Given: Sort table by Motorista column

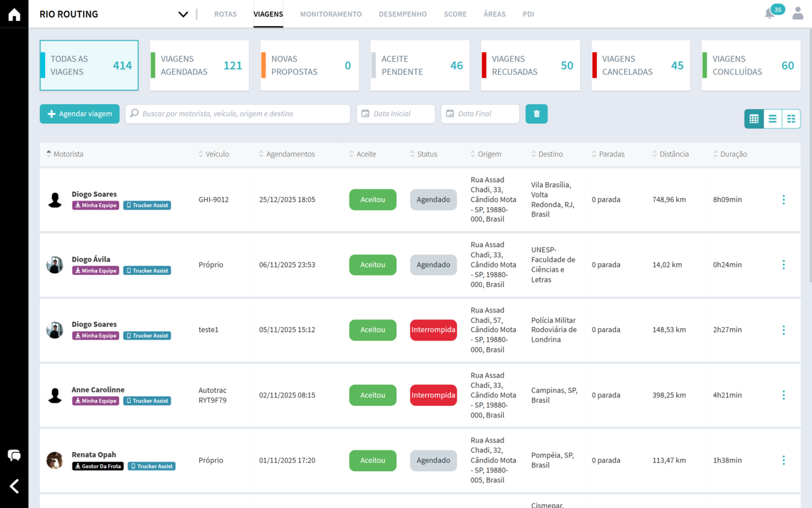Looking at the screenshot, I should click(68, 154).
